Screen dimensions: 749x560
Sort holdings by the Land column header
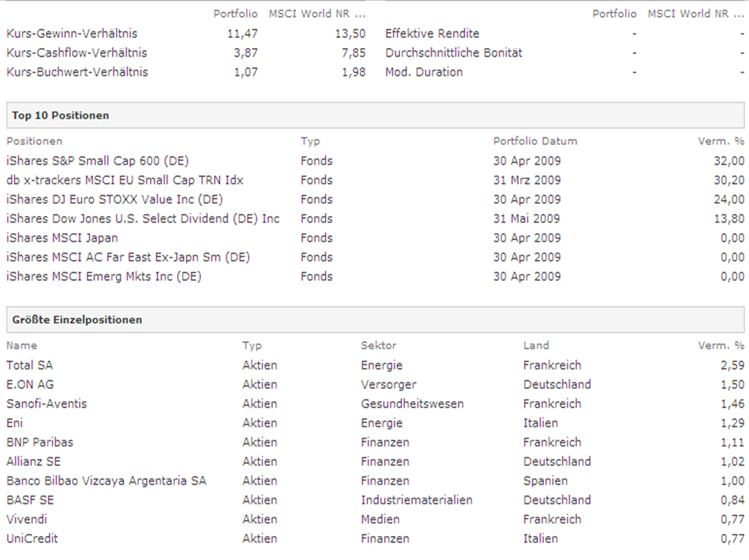(x=536, y=346)
